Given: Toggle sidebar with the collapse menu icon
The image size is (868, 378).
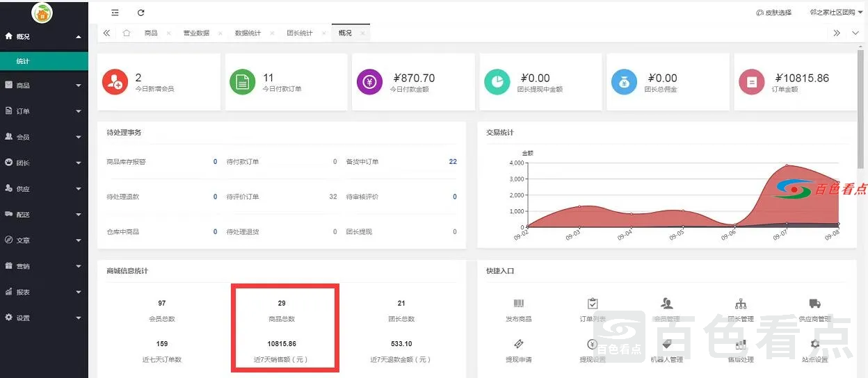Looking at the screenshot, I should pyautogui.click(x=115, y=13).
